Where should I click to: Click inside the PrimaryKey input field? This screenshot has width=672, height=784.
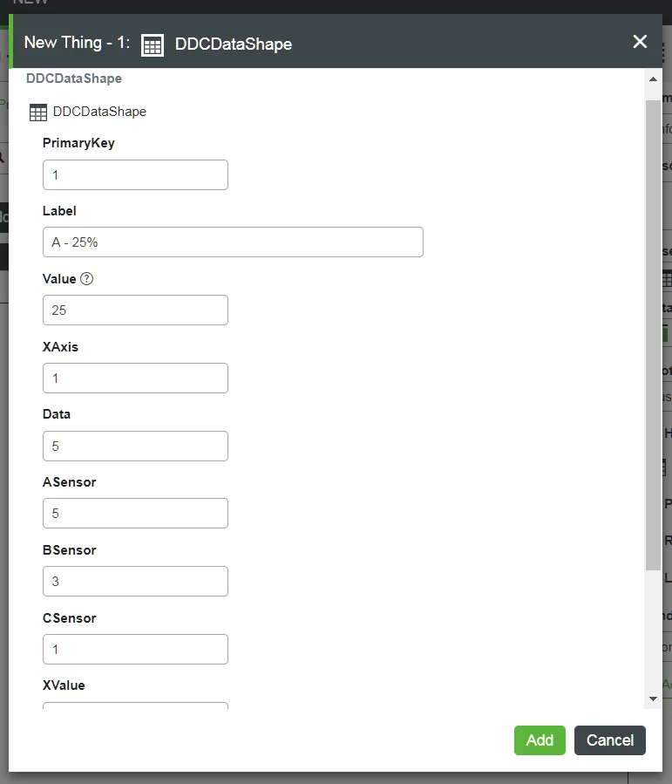pos(135,174)
